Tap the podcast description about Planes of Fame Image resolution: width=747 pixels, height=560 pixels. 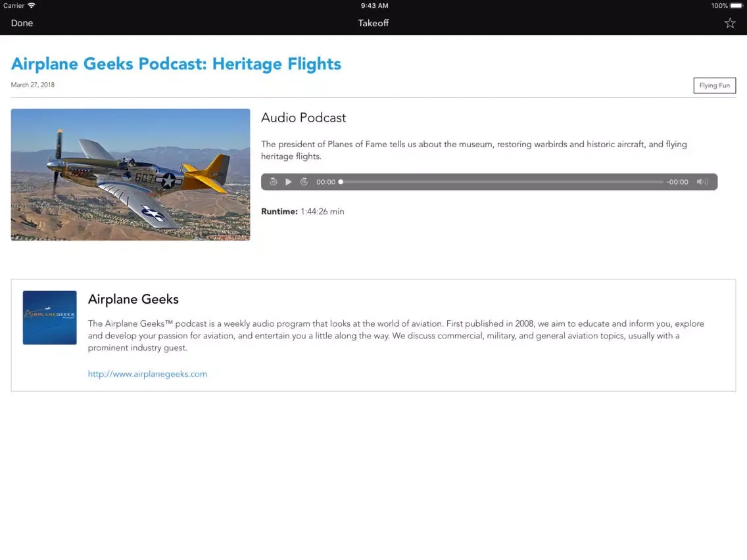click(x=474, y=150)
